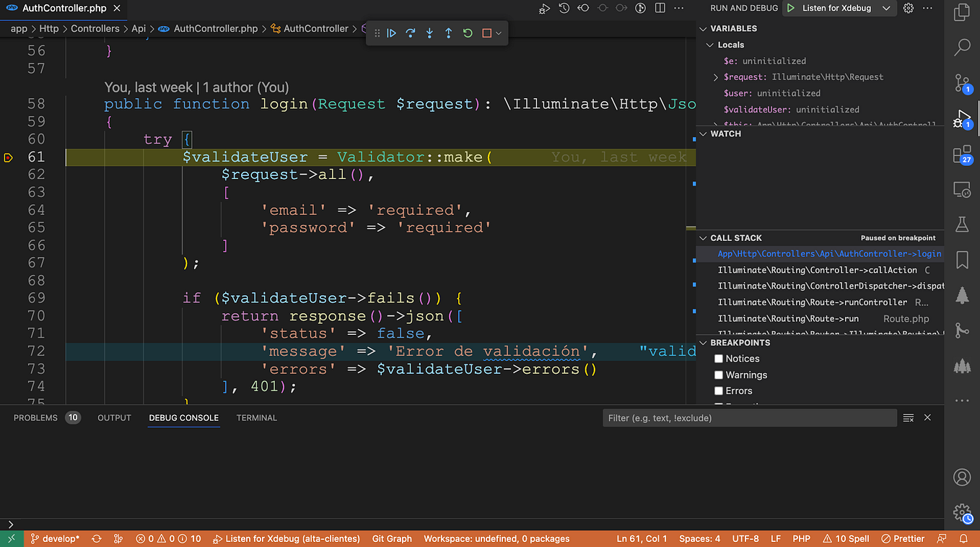Viewport: 980px width, 547px height.
Task: Open the Extensions view showing 27 updates
Action: pos(962,154)
